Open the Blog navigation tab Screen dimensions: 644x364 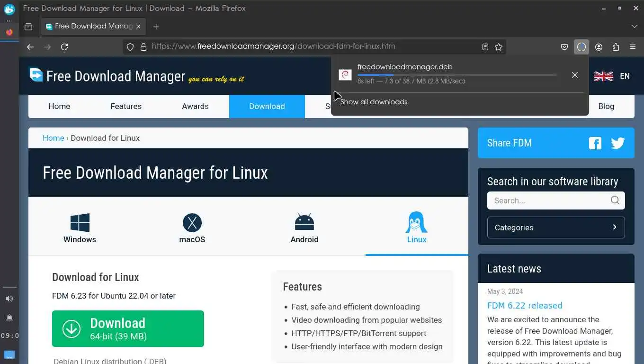click(606, 106)
